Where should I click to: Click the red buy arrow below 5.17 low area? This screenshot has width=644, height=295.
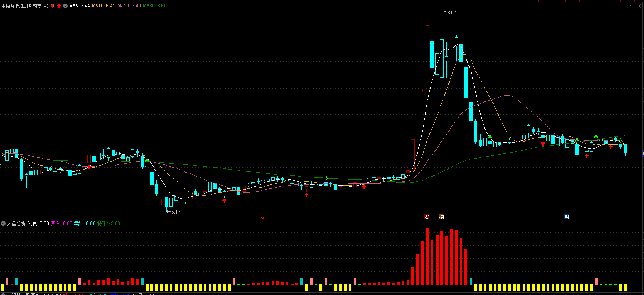point(224,201)
